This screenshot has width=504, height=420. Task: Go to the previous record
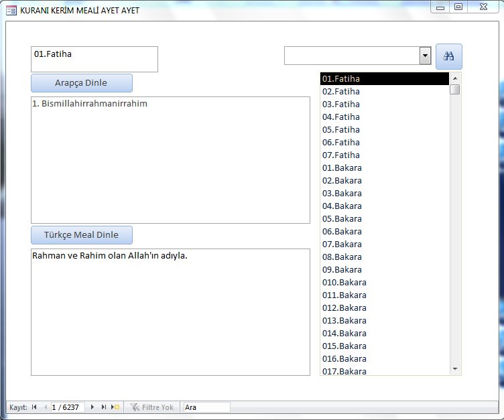46,407
